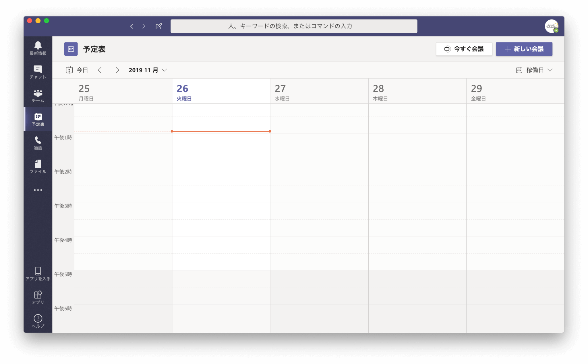Click the search and command input field
Screen dimensions: 588x364
pyautogui.click(x=294, y=26)
